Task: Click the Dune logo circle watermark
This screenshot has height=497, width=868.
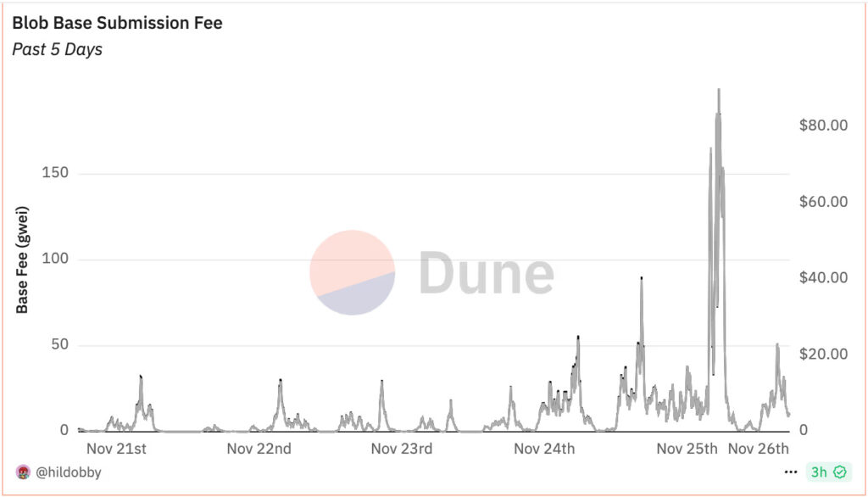Action: 353,272
